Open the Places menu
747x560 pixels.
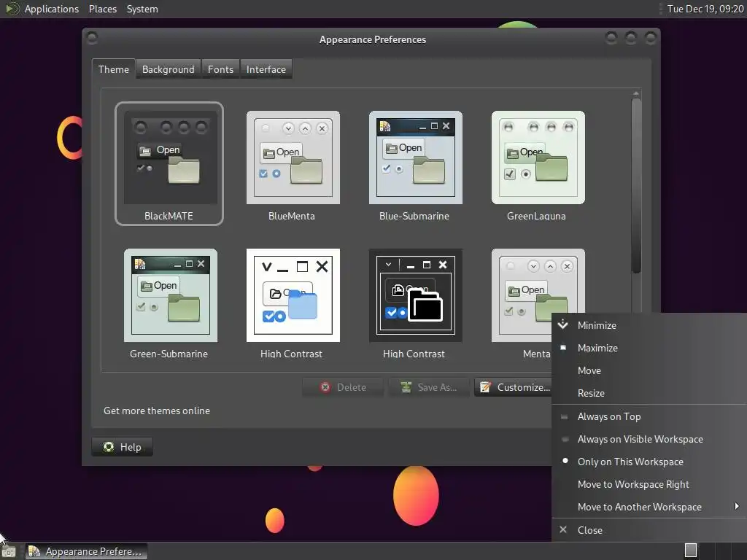[x=103, y=9]
